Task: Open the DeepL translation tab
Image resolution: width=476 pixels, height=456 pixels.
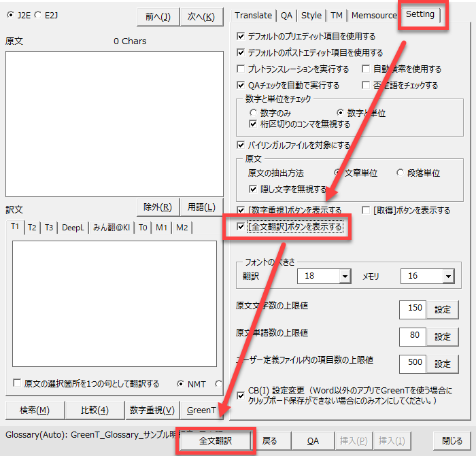Action: click(73, 228)
